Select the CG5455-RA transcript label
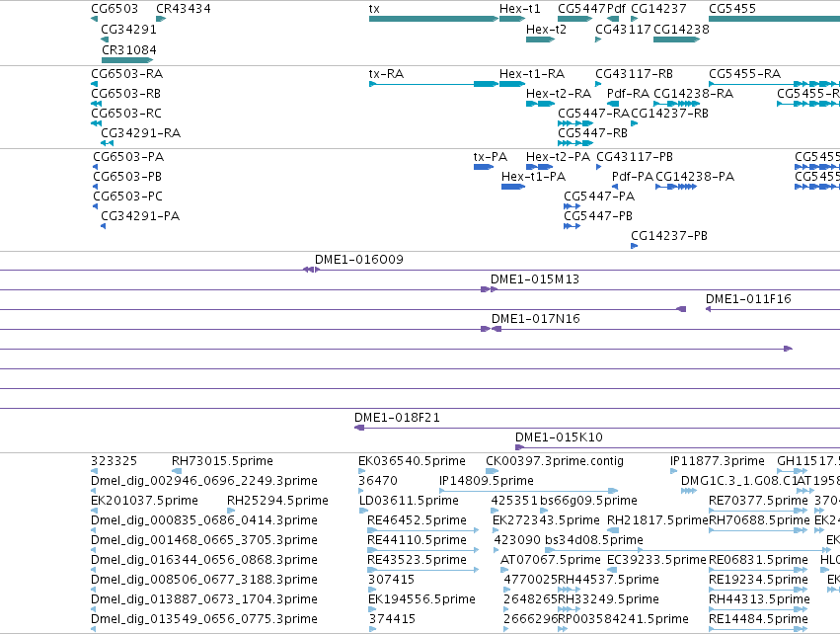840x634 pixels. point(744,73)
